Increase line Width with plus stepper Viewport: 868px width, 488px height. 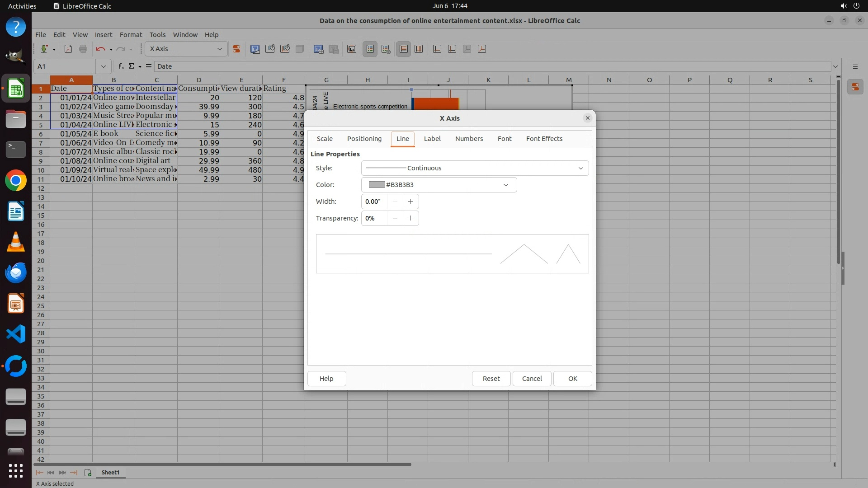point(410,202)
